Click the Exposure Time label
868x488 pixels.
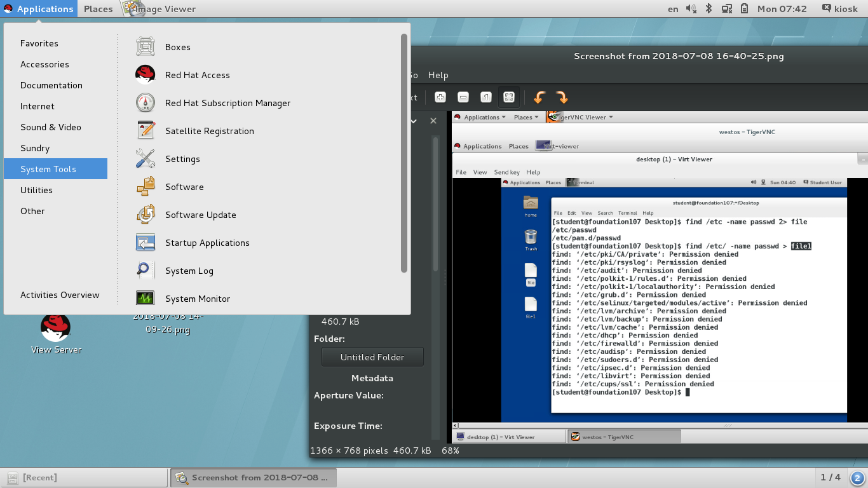click(347, 426)
